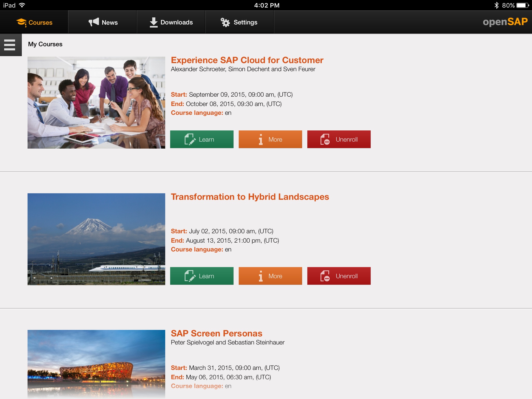The height and width of the screenshot is (399, 532).
Task: Tap the battery indicator in status bar
Action: (x=523, y=5)
